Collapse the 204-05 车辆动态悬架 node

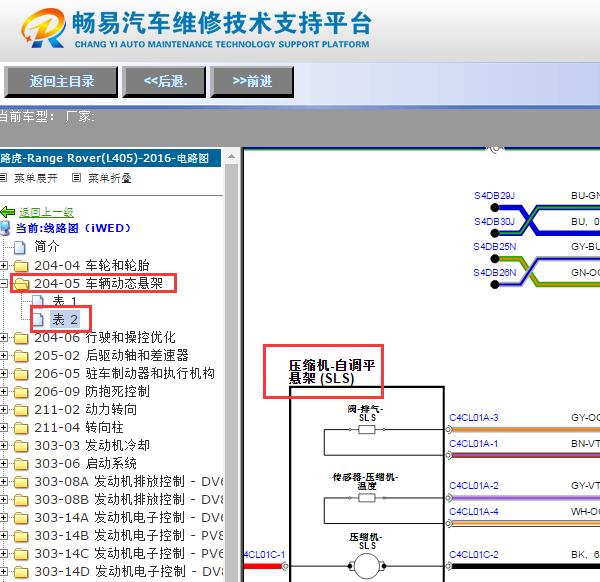click(4, 283)
